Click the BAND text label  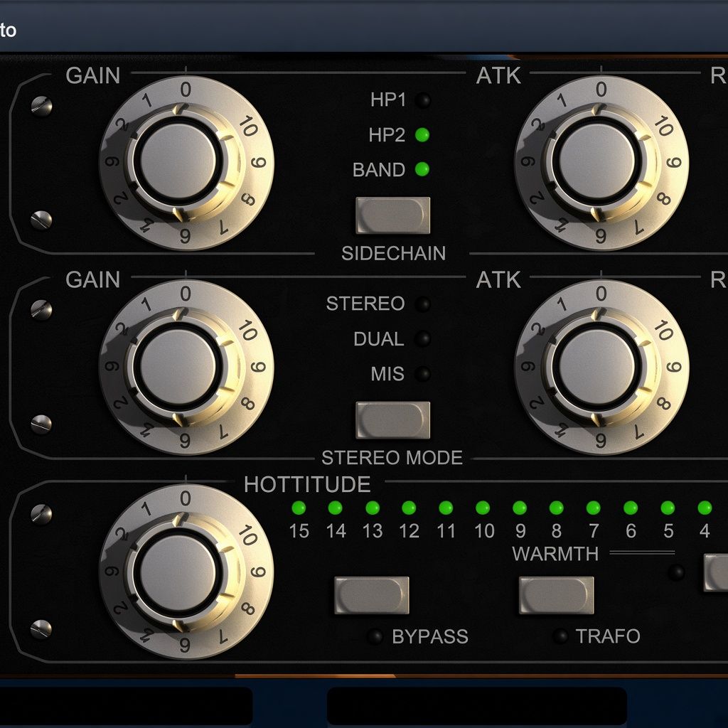coord(379,170)
